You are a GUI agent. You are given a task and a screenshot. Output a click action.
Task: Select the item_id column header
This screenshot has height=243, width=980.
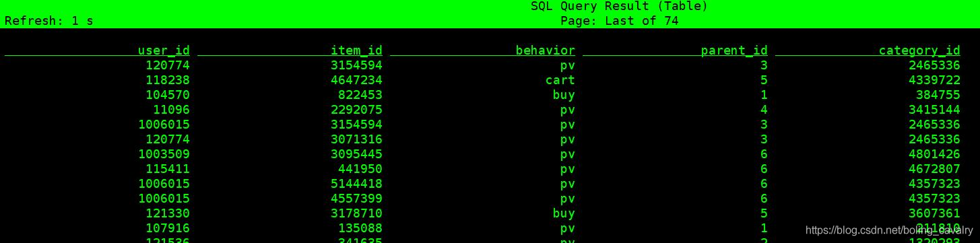[356, 50]
